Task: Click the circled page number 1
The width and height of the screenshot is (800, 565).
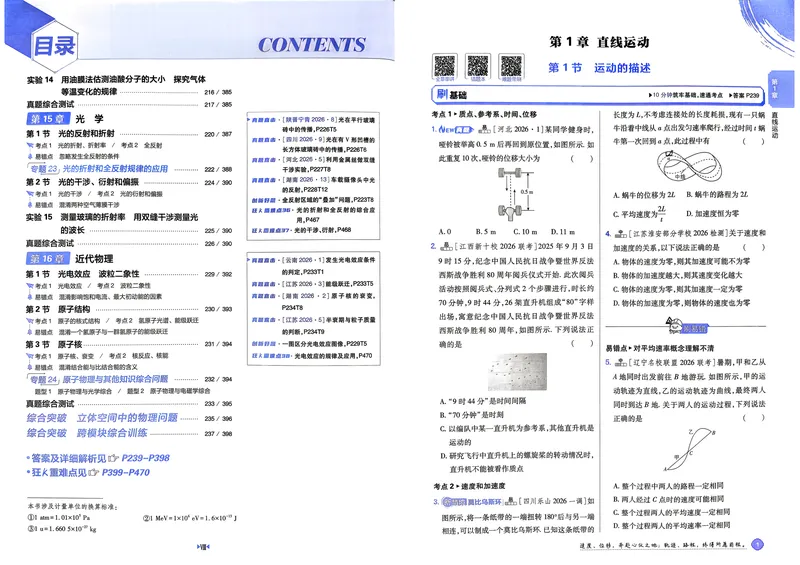Action: pyautogui.click(x=758, y=545)
